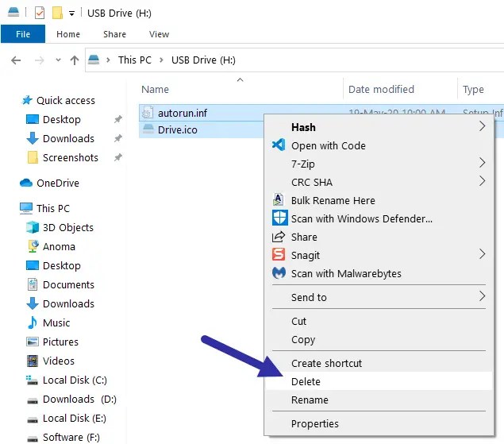Screen dimensions: 504x444
Task: Open the File ribbon tab
Action: click(23, 34)
